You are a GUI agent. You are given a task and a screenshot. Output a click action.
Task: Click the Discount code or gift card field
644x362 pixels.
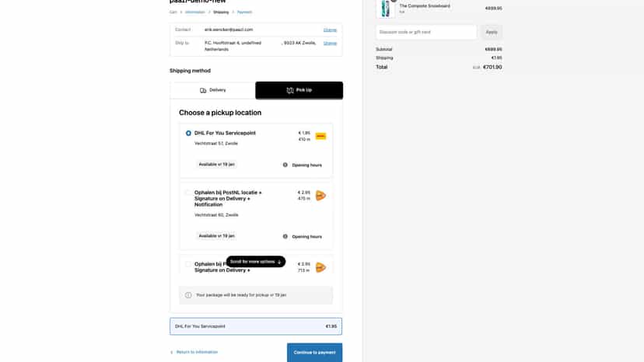pyautogui.click(x=426, y=32)
